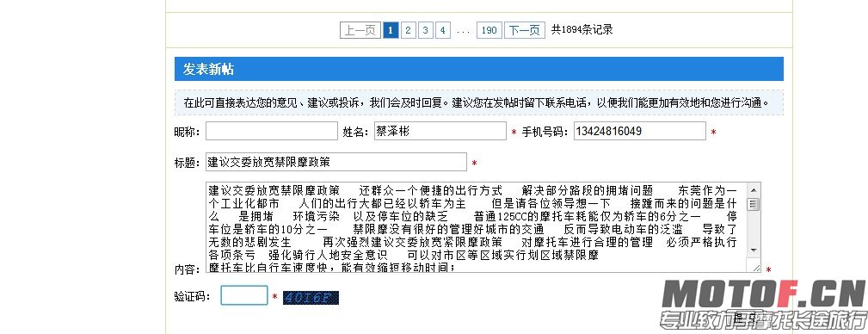Viewport: 868px width, 334px height.
Task: Click the content textarea scroll down arrow
Action: 754,251
